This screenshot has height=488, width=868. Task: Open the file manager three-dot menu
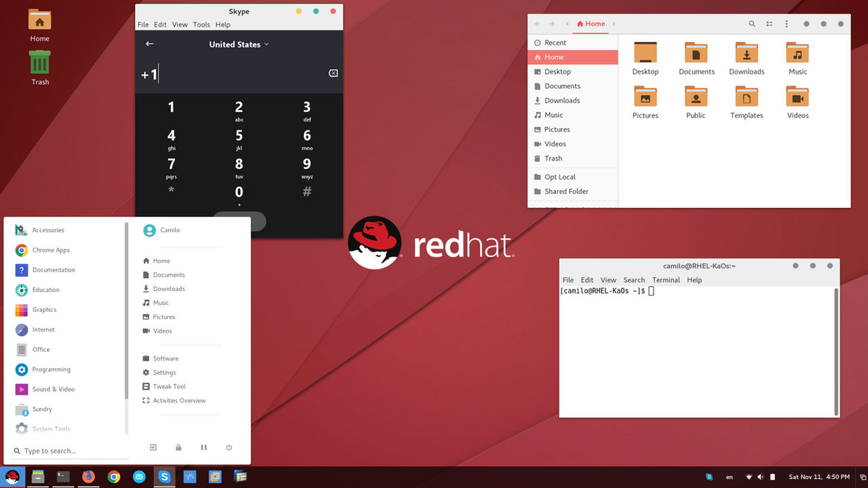(x=787, y=24)
